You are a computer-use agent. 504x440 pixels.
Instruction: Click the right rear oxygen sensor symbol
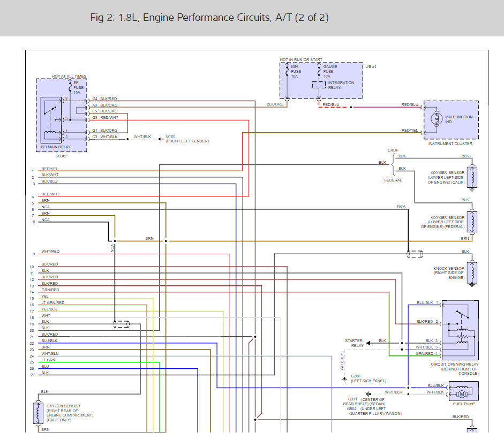[38, 413]
